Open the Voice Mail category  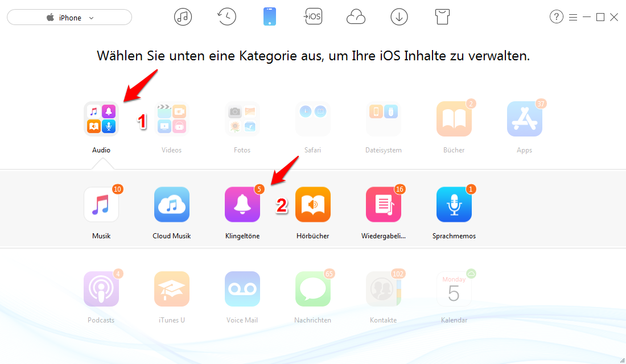coord(242,289)
